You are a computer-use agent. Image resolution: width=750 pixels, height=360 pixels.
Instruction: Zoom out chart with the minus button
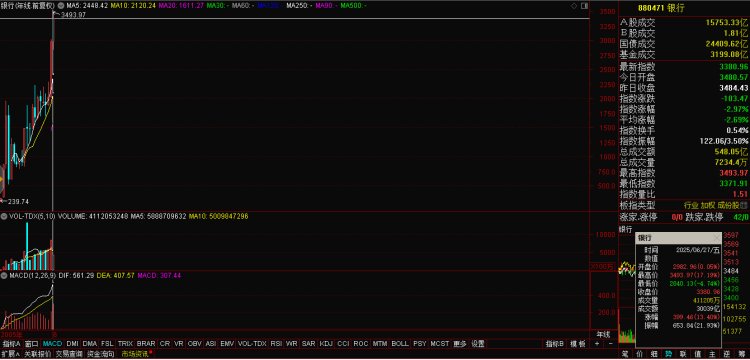click(x=610, y=344)
